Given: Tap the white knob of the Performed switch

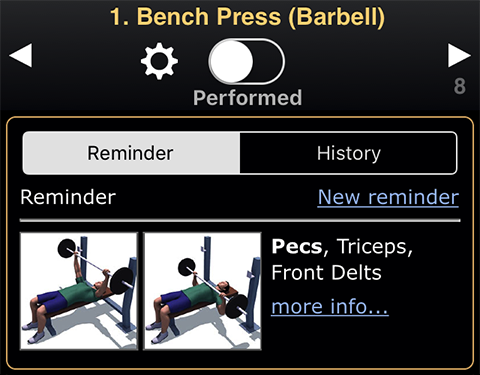Looking at the screenshot, I should pos(231,61).
